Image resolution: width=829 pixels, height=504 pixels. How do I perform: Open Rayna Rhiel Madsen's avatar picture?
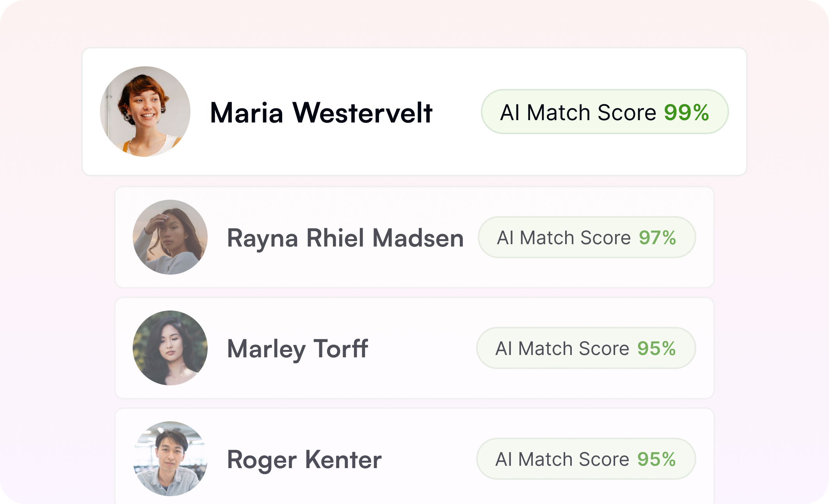[x=170, y=237]
